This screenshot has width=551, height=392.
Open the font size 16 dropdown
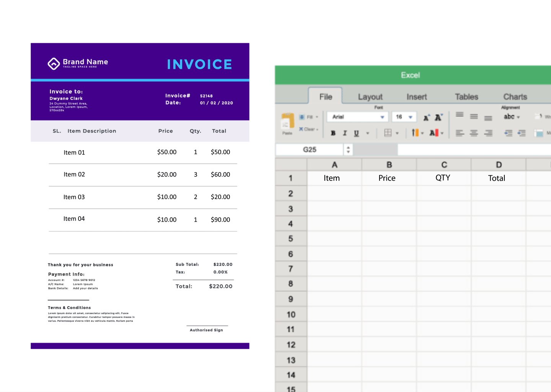tap(410, 117)
